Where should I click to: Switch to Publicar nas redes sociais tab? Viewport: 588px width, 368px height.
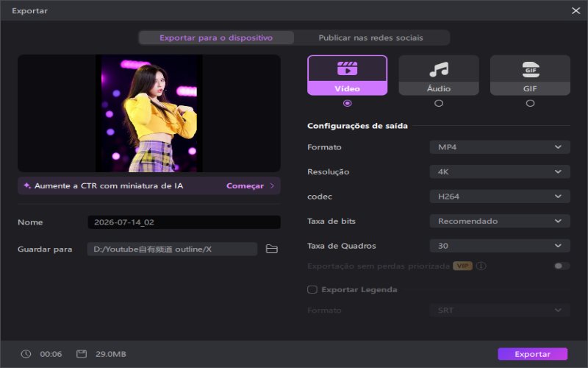(371, 38)
